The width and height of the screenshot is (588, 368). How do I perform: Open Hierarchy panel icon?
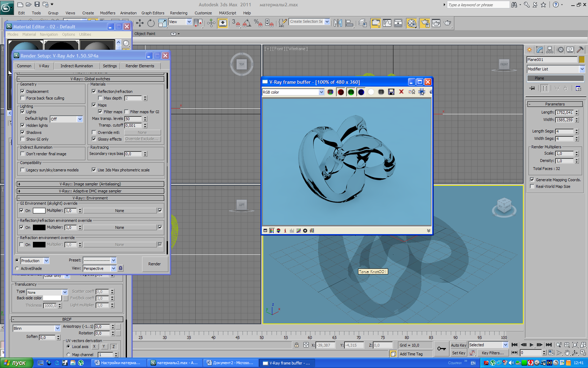point(550,50)
